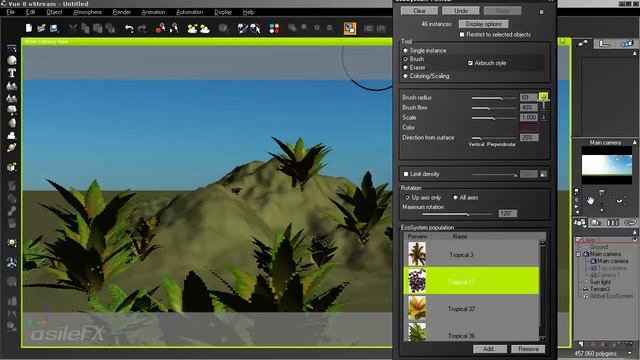This screenshot has height=360, width=640.
Task: Create a new scene with New file icon
Action: (x=29, y=28)
